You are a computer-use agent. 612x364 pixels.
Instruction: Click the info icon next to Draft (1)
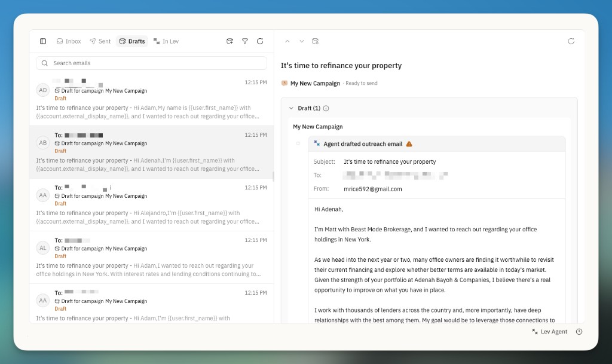tap(326, 108)
